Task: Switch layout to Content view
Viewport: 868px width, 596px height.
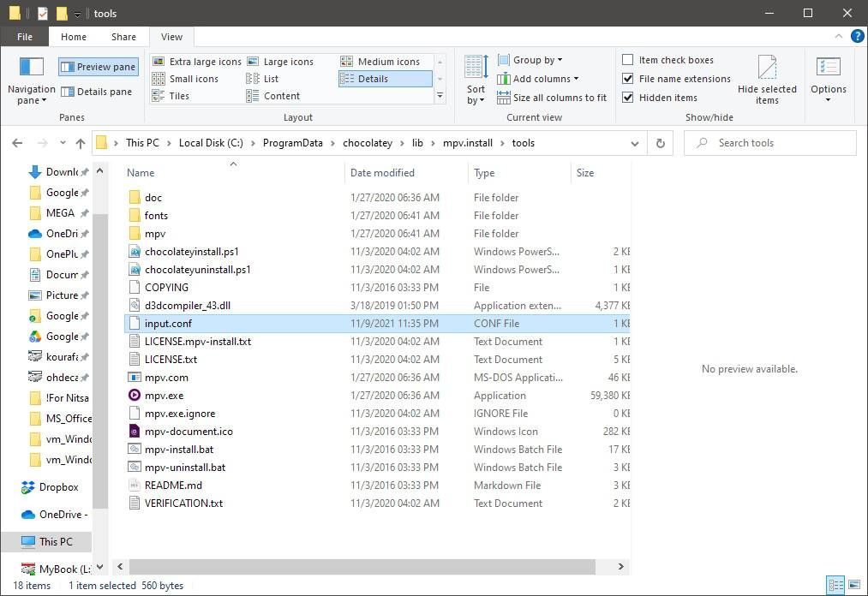Action: pyautogui.click(x=273, y=96)
